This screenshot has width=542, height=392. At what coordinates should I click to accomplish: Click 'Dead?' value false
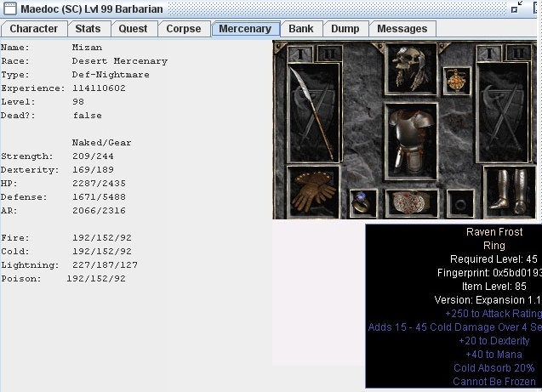click(x=87, y=116)
